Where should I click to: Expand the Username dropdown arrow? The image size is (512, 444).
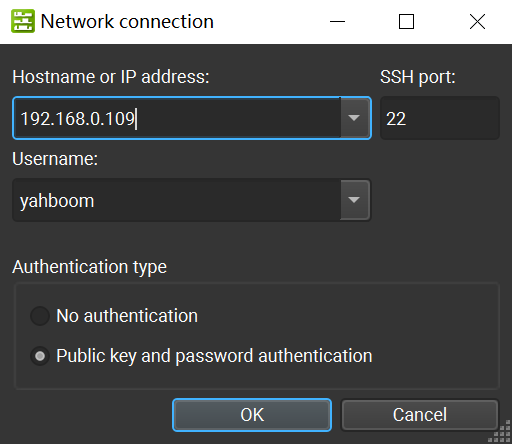[x=355, y=200]
